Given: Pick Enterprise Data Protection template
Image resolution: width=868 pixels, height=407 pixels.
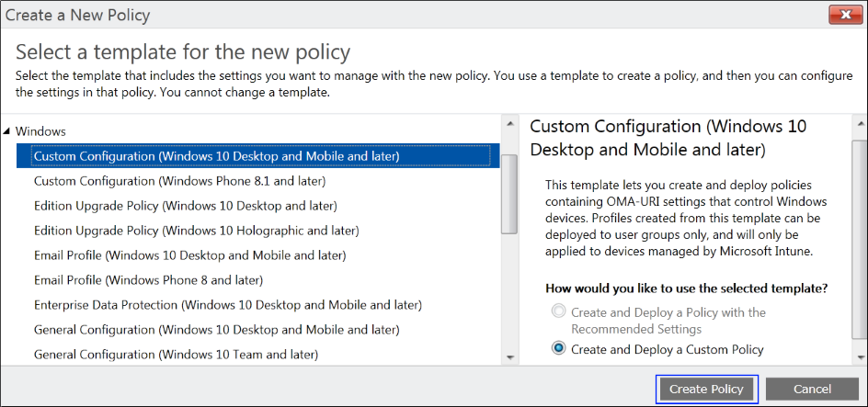Looking at the screenshot, I should pyautogui.click(x=227, y=304).
